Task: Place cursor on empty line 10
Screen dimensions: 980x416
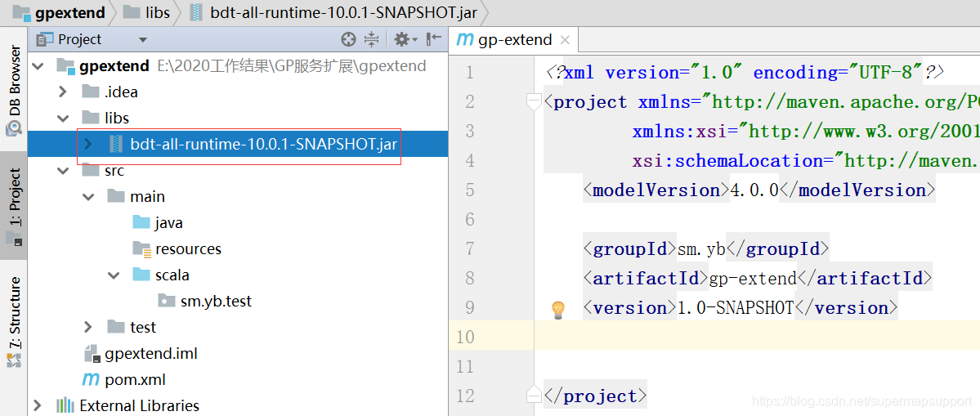Action: click(757, 338)
